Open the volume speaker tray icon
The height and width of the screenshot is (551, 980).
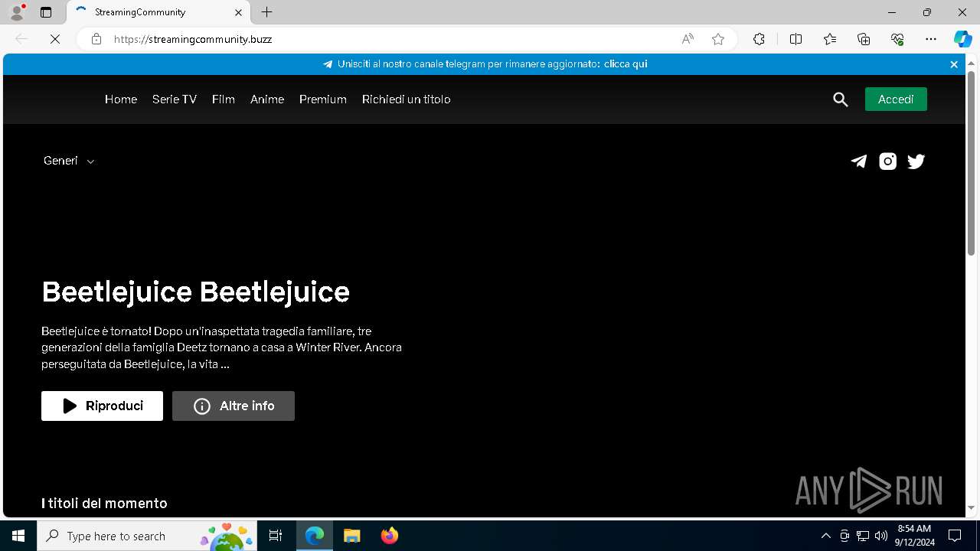(x=881, y=536)
